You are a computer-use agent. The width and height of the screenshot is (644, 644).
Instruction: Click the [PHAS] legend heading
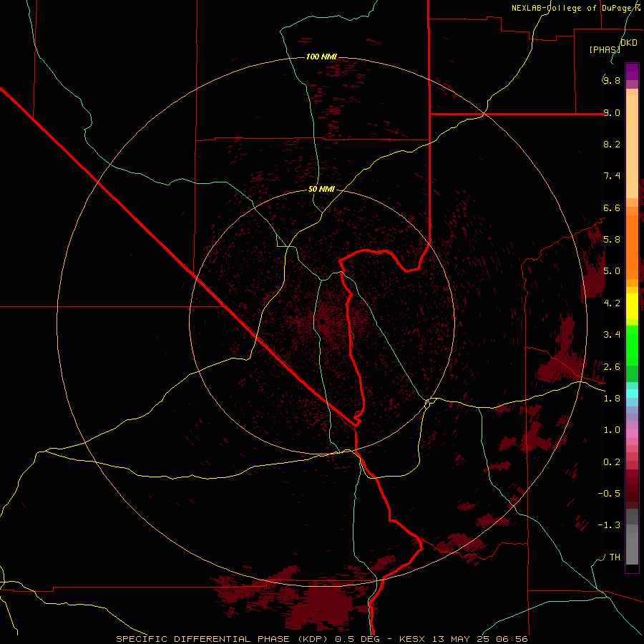[x=605, y=49]
